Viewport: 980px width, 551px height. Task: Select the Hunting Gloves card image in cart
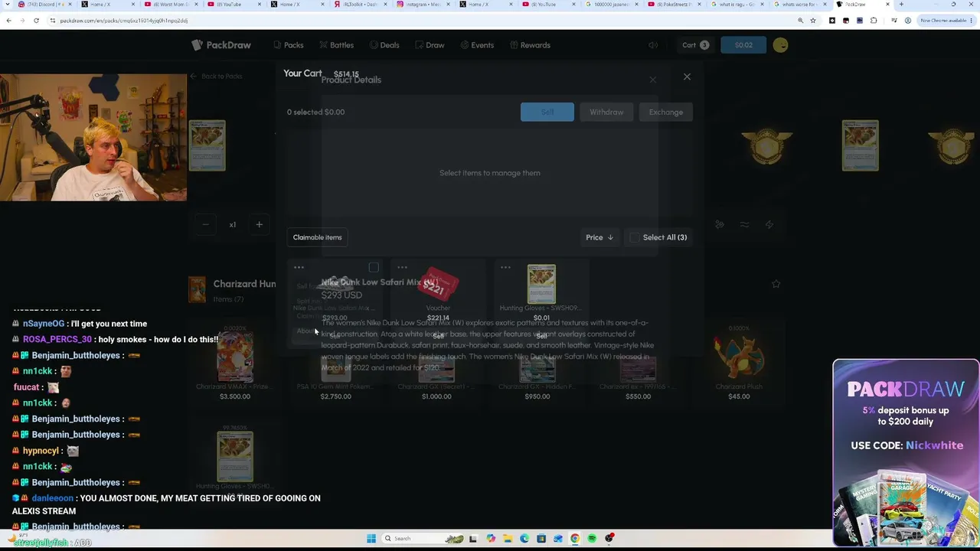[x=541, y=284]
